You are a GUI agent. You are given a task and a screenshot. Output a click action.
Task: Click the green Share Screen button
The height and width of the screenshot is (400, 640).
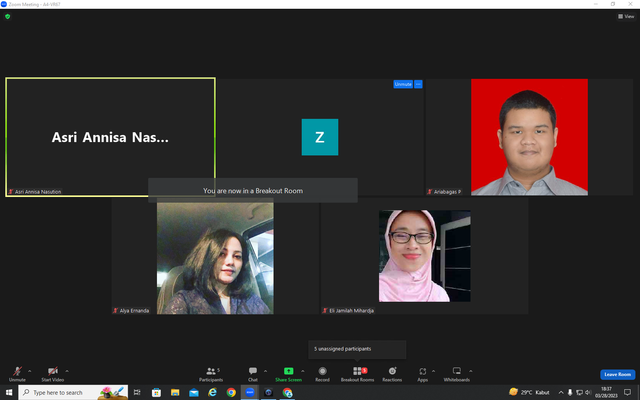[x=288, y=373]
